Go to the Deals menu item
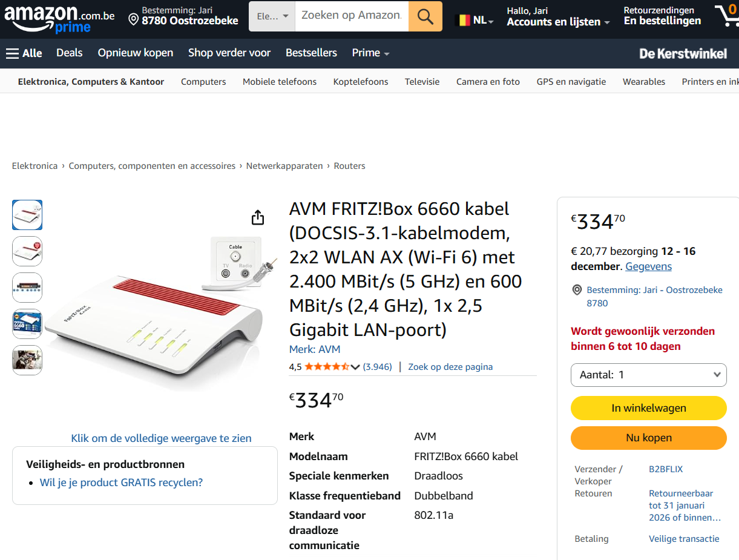 coord(69,53)
